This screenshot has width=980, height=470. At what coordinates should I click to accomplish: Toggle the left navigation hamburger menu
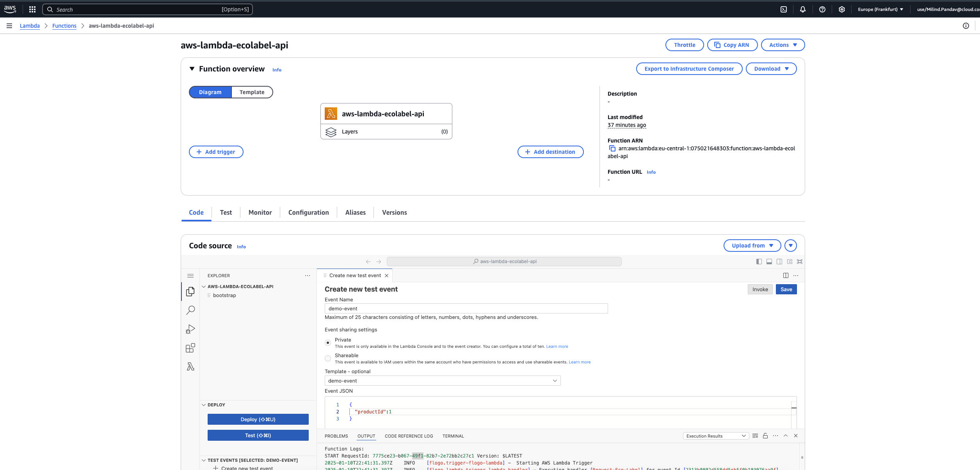click(x=9, y=26)
